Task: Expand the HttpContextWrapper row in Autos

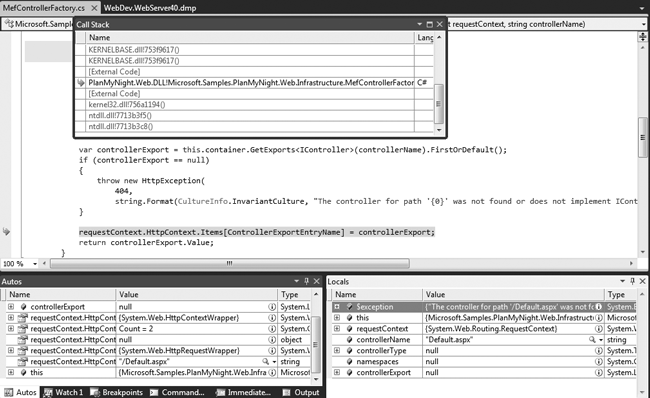Action: (x=11, y=318)
